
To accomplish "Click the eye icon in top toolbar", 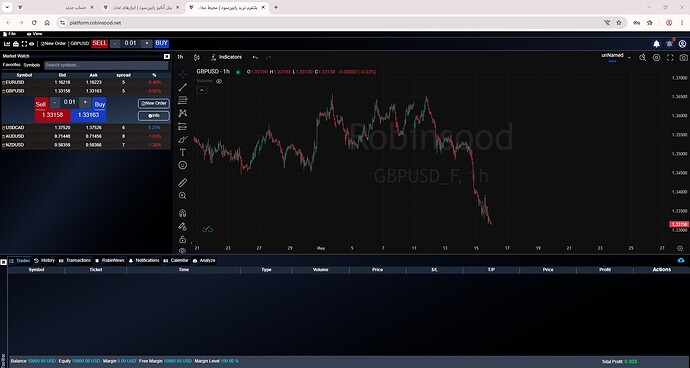I will tap(32, 44).
